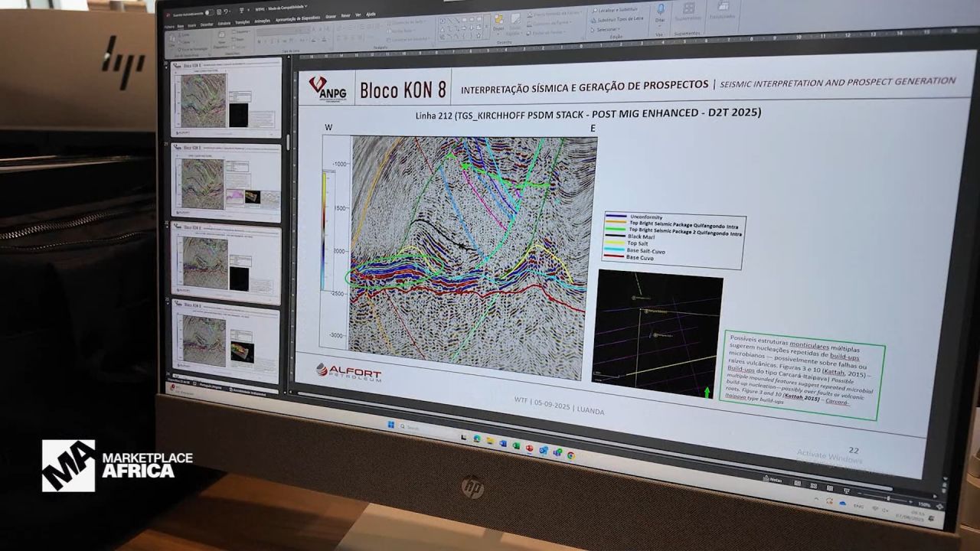This screenshot has width=980, height=551.
Task: Open the Apresentação de Diapositivos tab
Action: click(299, 19)
